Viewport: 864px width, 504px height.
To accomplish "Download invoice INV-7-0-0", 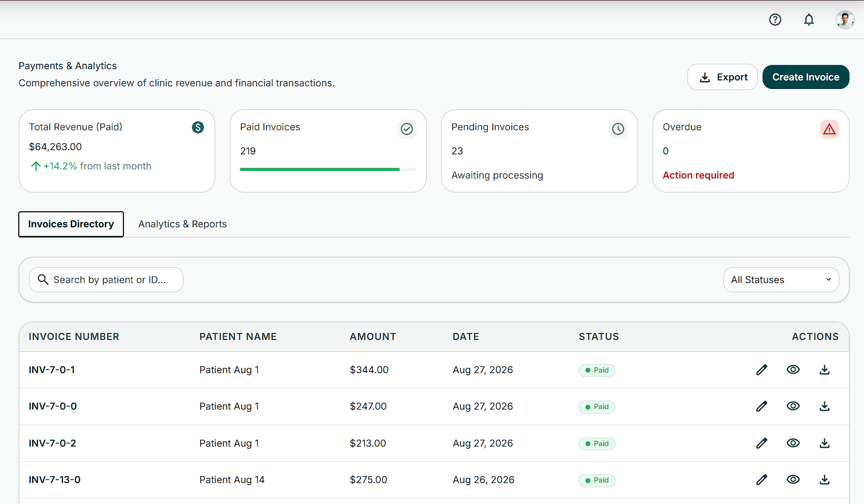I will [825, 406].
